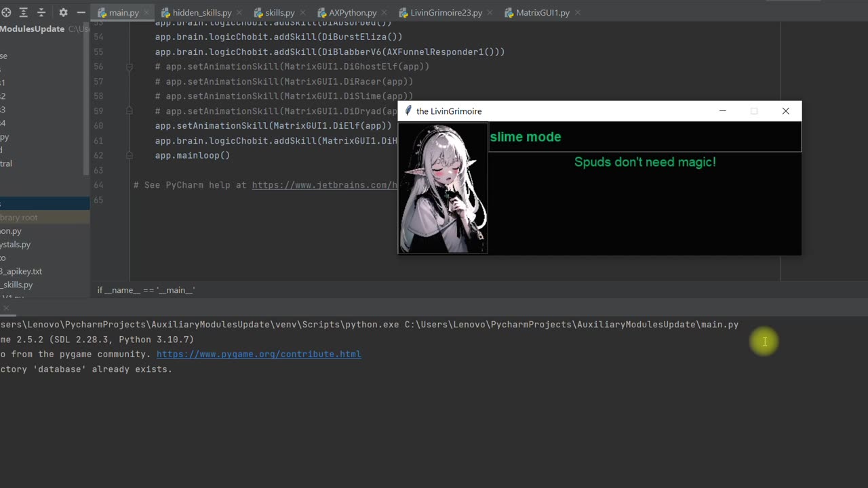Close the hidden_skills.py tab
Viewport: 868px width, 488px height.
click(x=239, y=13)
